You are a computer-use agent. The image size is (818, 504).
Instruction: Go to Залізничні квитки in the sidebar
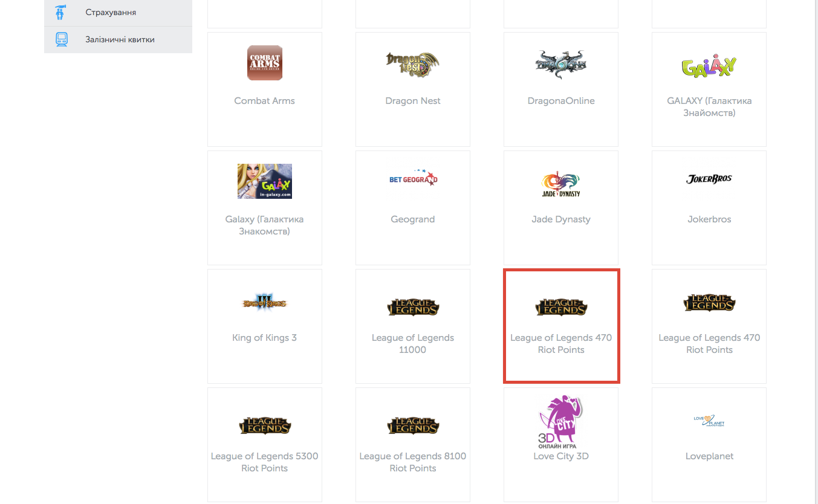[118, 40]
